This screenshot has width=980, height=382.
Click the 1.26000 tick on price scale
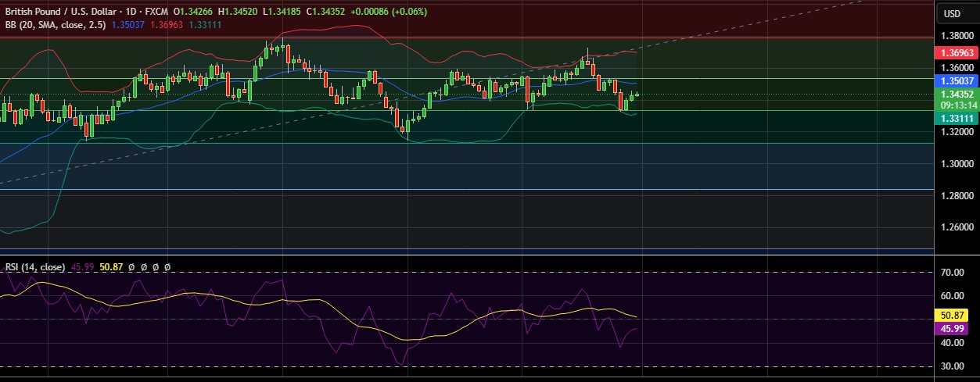(957, 227)
